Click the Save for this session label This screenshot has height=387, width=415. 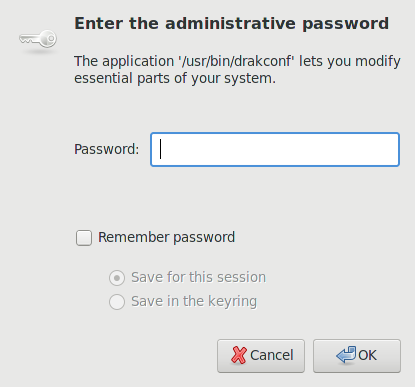198,277
